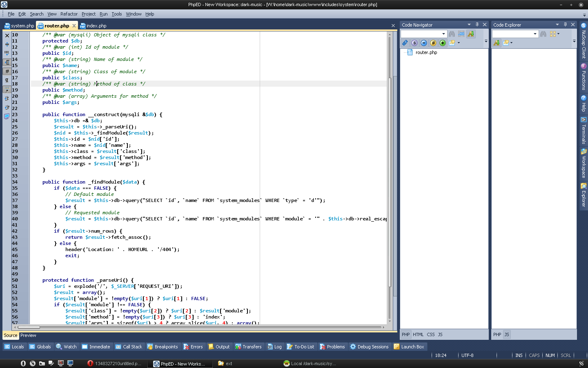588x368 pixels.
Task: Click the purple S filter icon
Action: 414,43
